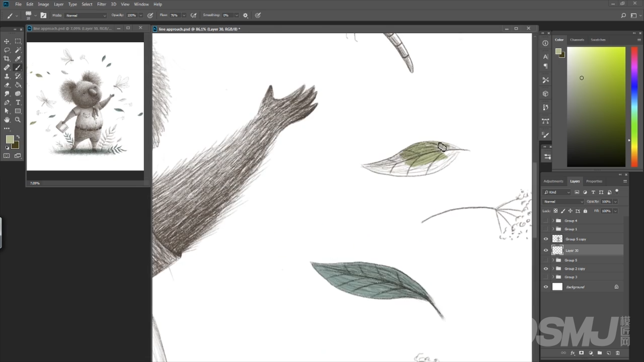Screen dimensions: 644x362
Task: Open the smoothing options gear
Action: tap(246, 16)
